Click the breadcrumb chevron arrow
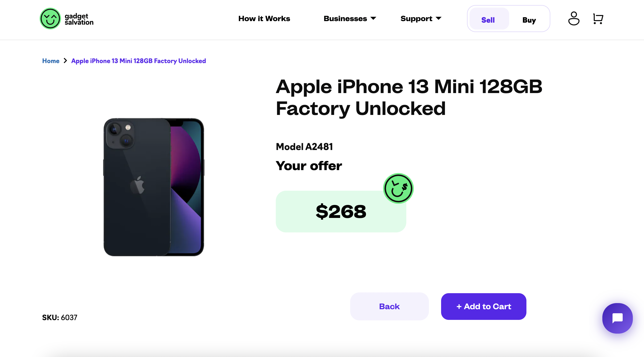644x357 pixels. tap(65, 61)
